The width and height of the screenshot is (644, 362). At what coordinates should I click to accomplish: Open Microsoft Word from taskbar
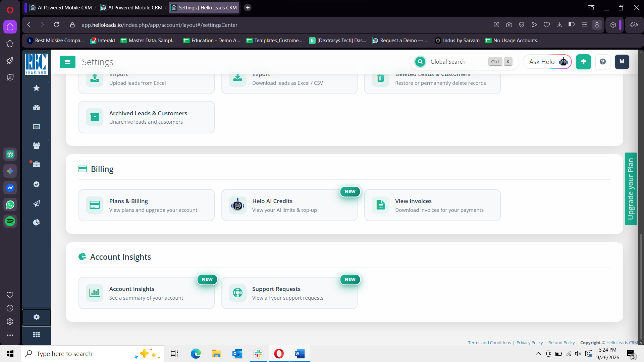pos(300,354)
